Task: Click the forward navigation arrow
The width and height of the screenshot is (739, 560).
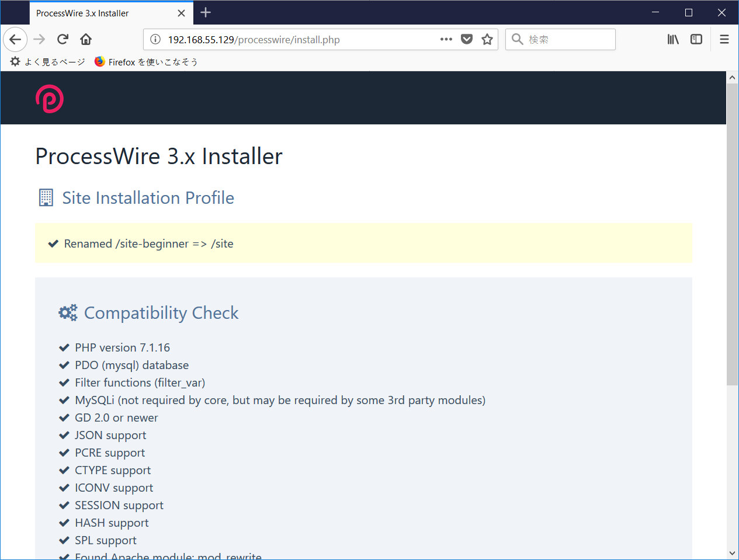Action: pos(39,39)
